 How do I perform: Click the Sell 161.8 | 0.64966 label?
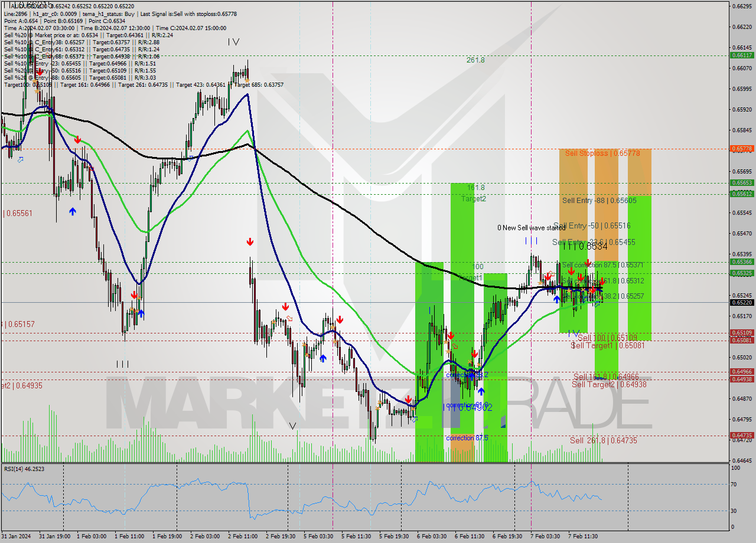click(x=606, y=377)
